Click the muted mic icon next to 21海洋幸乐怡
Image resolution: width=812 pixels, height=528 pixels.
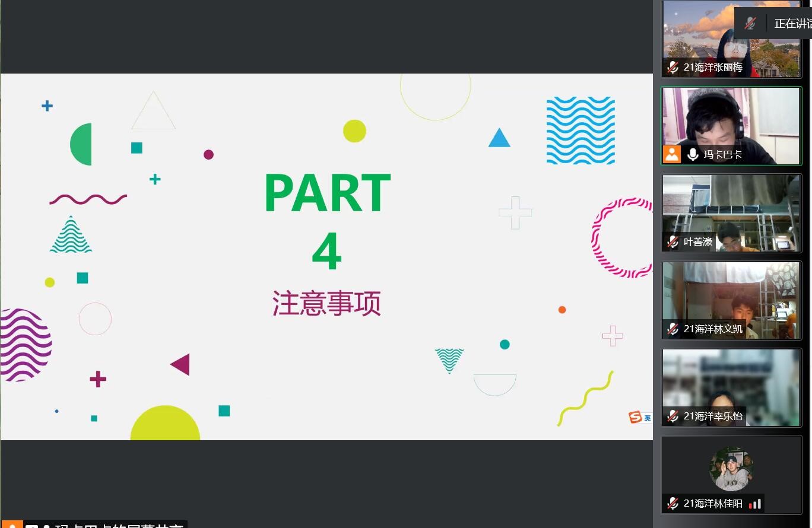tap(673, 416)
